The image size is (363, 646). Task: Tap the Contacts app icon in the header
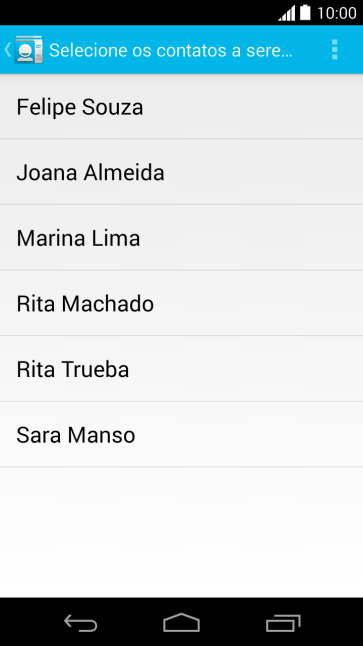point(28,50)
